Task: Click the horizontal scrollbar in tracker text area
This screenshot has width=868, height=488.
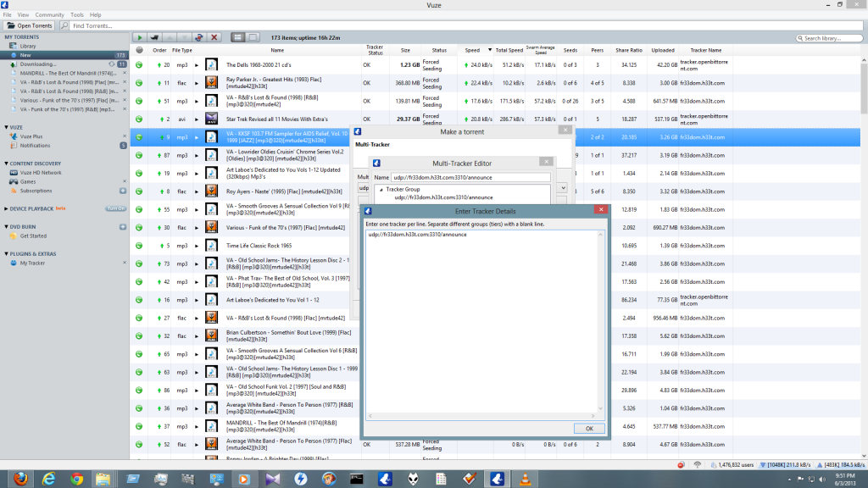Action: [481, 415]
